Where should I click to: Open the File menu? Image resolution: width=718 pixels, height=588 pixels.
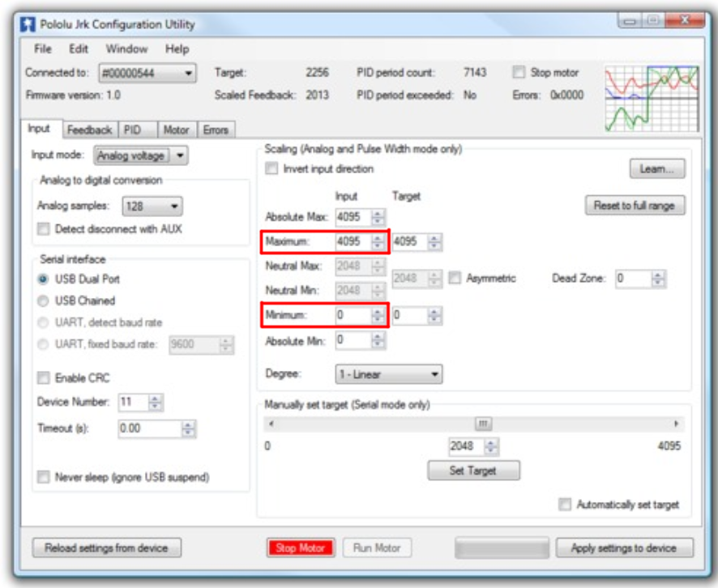coord(43,49)
